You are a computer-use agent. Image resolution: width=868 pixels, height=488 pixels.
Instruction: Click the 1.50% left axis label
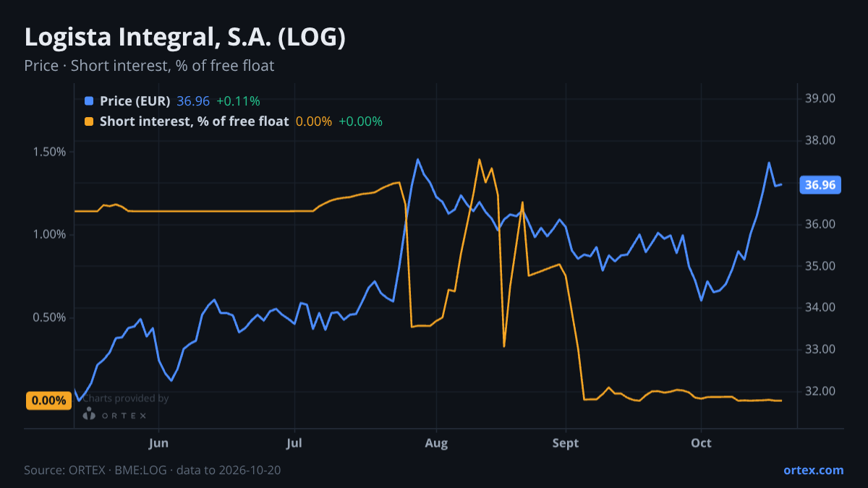(x=48, y=152)
